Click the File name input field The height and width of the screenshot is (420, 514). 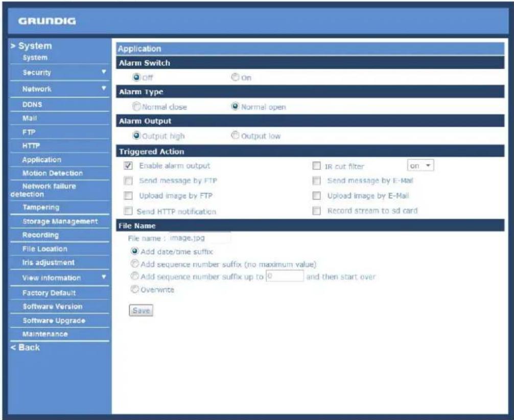[x=200, y=238]
